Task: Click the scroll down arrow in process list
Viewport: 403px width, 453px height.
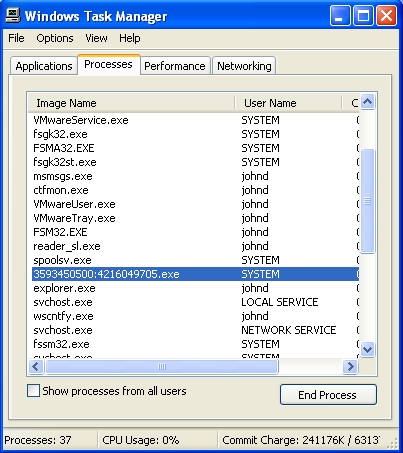Action: [x=368, y=349]
